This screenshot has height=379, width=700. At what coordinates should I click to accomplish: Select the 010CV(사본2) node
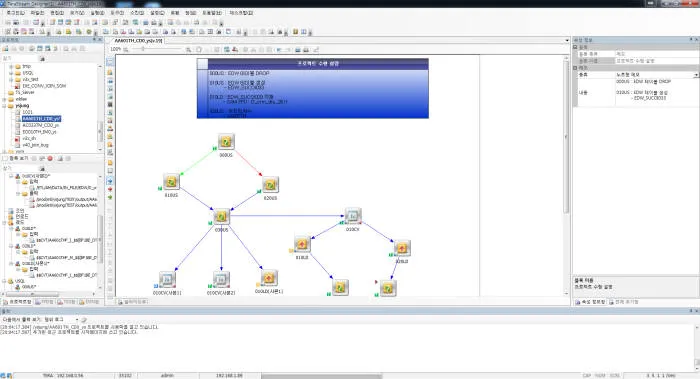[x=221, y=279]
